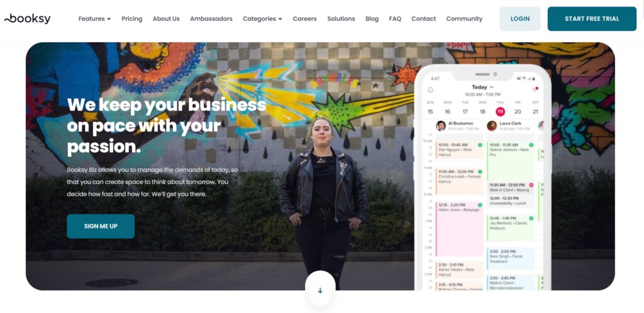Open the Pricing menu item
The height and width of the screenshot is (313, 644).
click(x=132, y=18)
